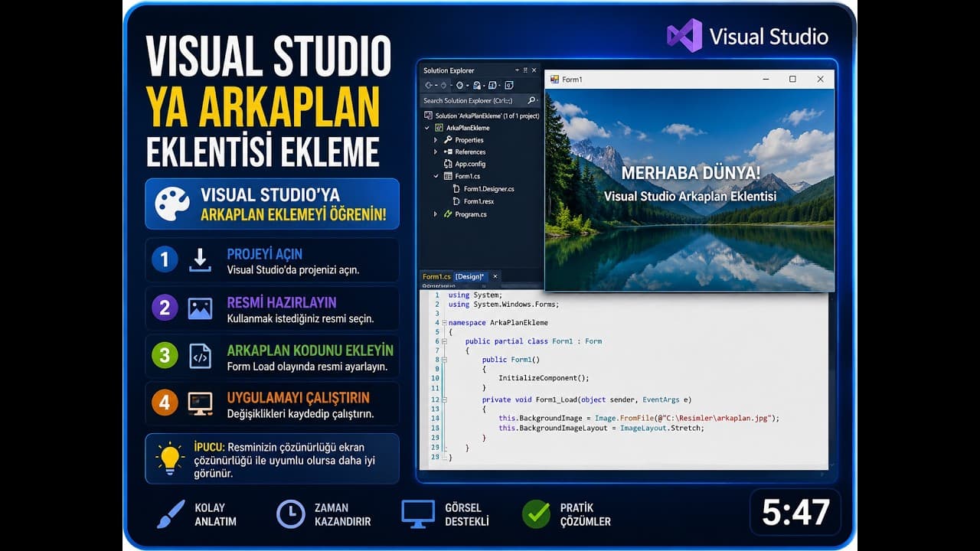Select Form1.resx in the tree
This screenshot has width=980, height=551.
pos(480,201)
